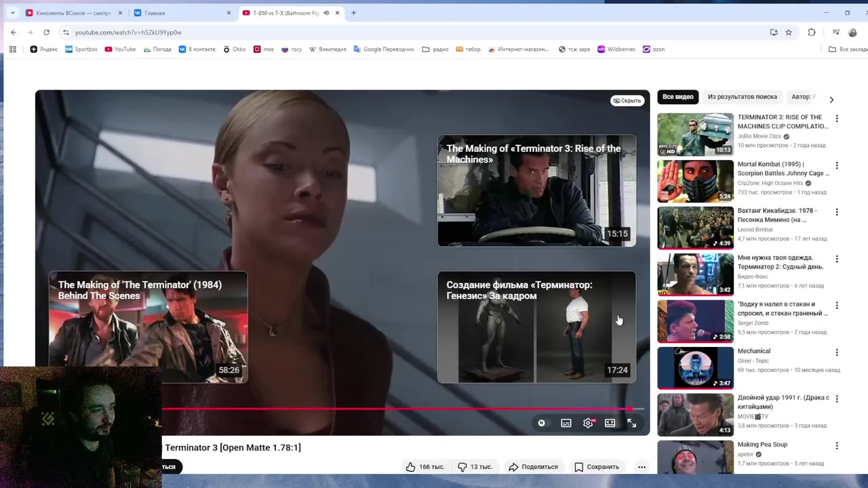The height and width of the screenshot is (488, 868).
Task: Open the Википедия bookmark
Action: (328, 49)
